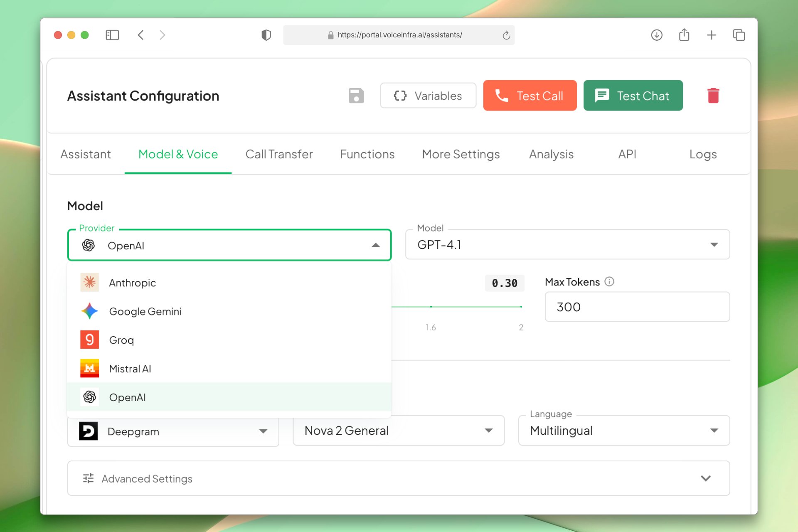Screen dimensions: 798x532
Task: Click the Mistral AI logo icon
Action: click(x=89, y=369)
